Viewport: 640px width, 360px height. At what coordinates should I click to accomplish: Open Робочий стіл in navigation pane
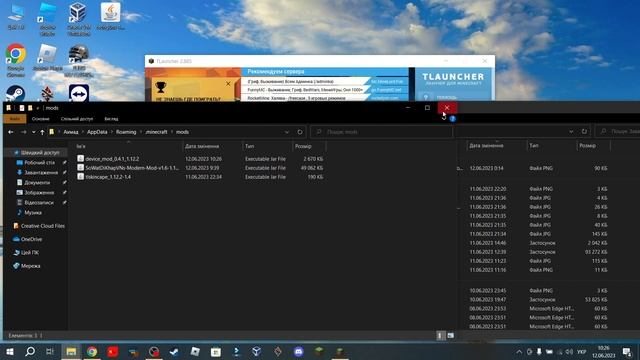tap(39, 162)
